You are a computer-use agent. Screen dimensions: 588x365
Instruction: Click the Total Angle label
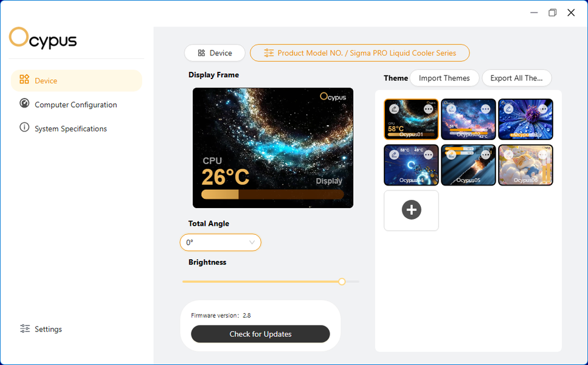tap(209, 224)
